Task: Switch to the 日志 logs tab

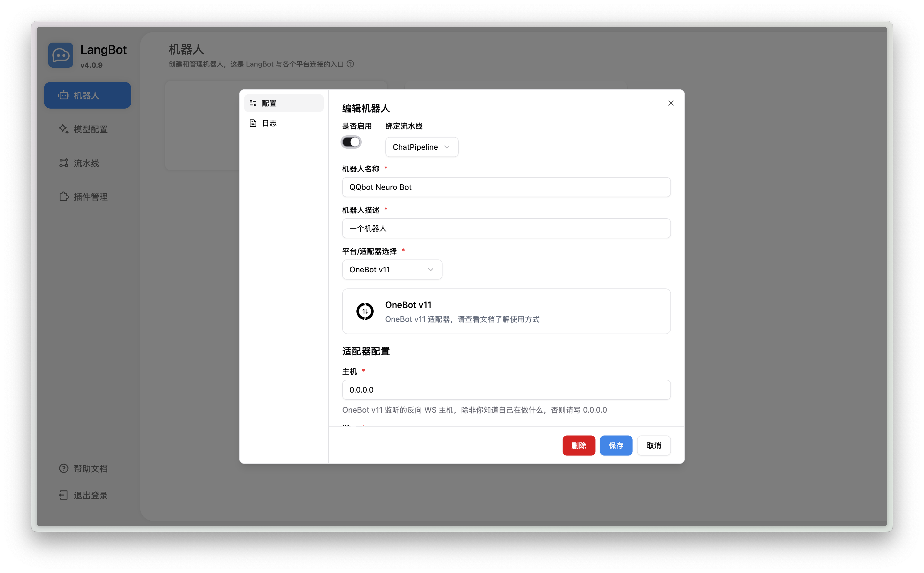Action: click(x=269, y=123)
